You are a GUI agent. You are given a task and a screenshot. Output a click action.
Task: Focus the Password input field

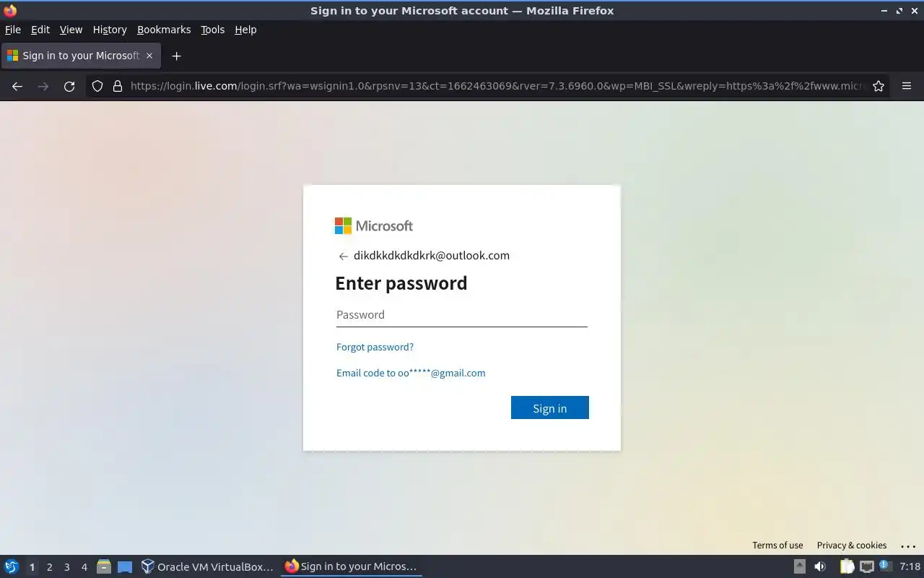(x=462, y=315)
